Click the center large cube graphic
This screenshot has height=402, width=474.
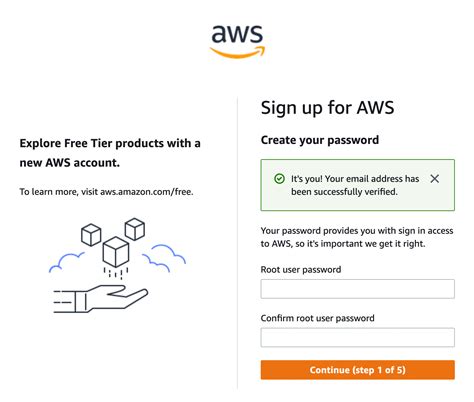point(116,252)
